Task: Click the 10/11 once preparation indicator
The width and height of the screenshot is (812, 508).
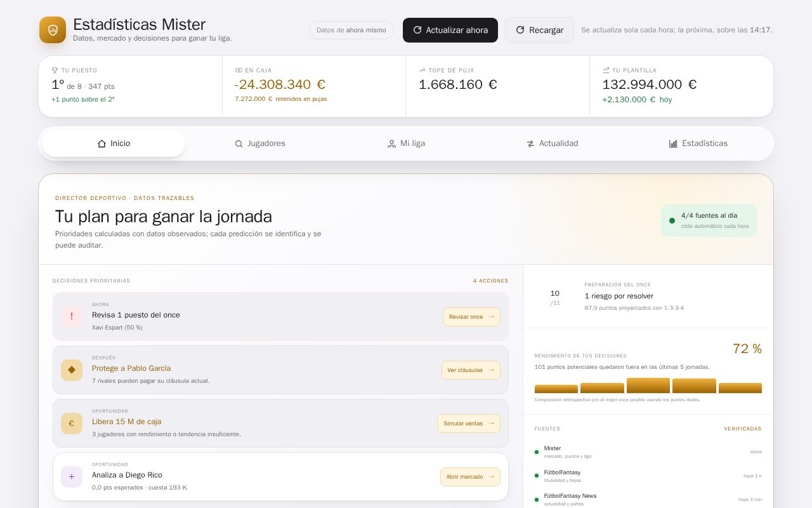Action: (555, 297)
